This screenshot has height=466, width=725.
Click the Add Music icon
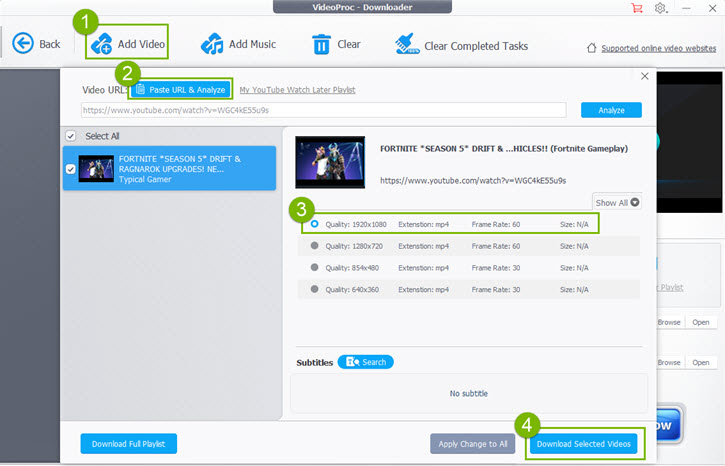click(x=212, y=44)
